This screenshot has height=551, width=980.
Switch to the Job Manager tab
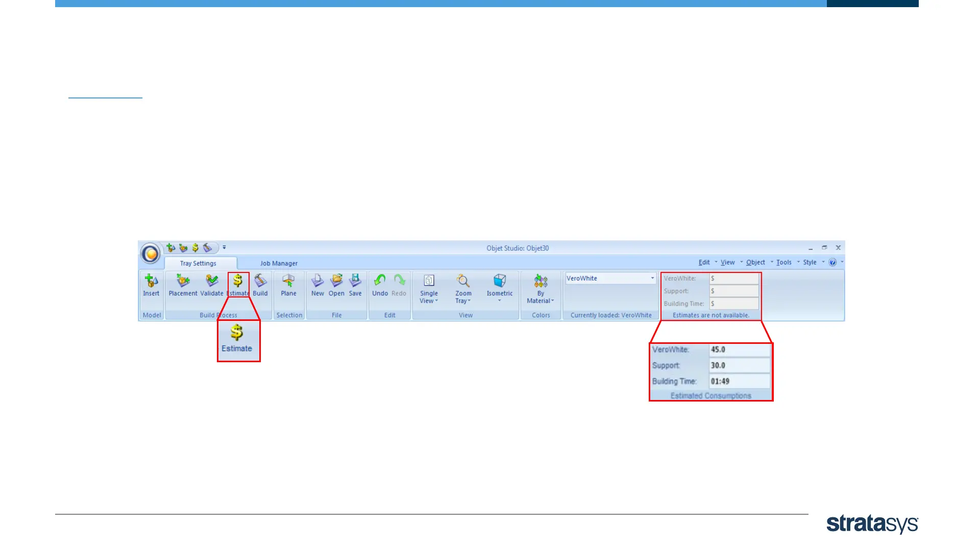pos(279,264)
